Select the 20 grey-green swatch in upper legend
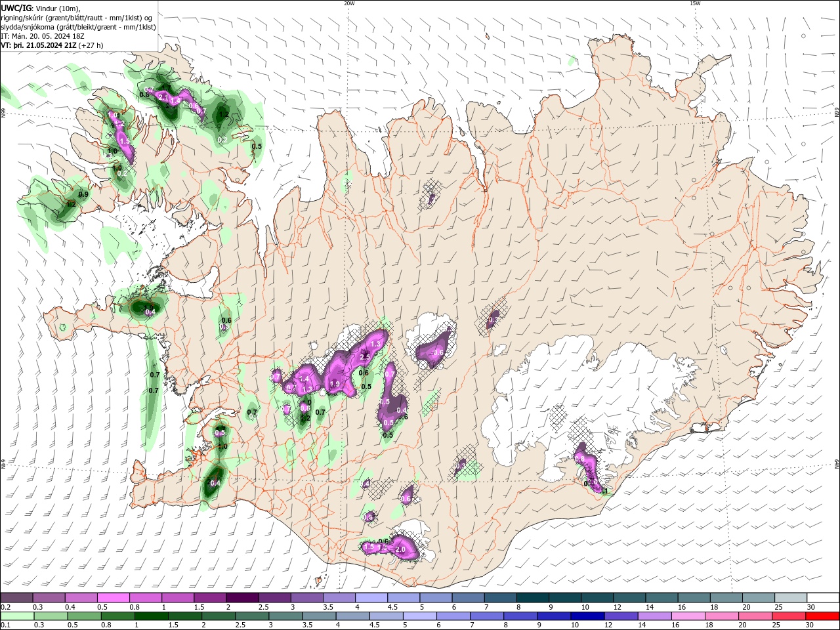 [x=759, y=598]
